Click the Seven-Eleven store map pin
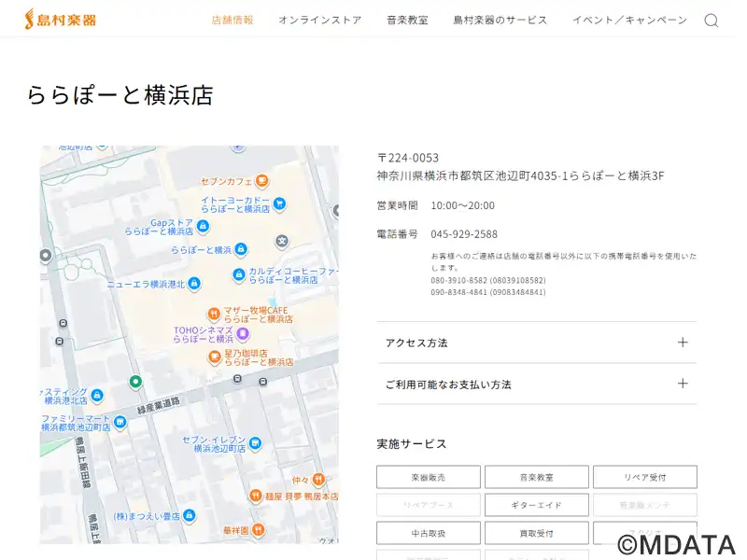The width and height of the screenshot is (747, 560). (255, 443)
